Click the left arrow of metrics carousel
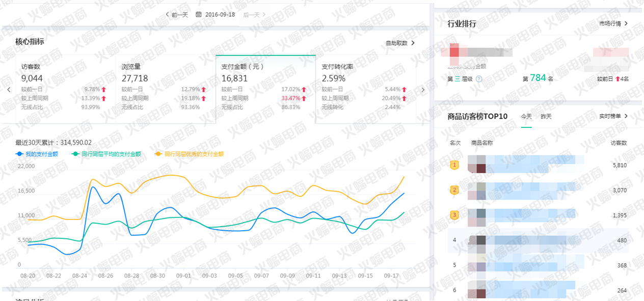Image resolution: width=644 pixels, height=301 pixels. (x=9, y=90)
